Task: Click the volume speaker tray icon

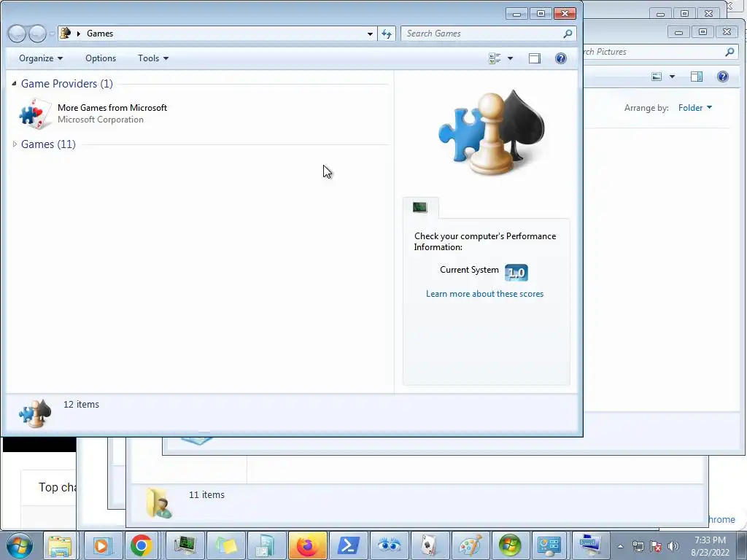Action: [673, 546]
